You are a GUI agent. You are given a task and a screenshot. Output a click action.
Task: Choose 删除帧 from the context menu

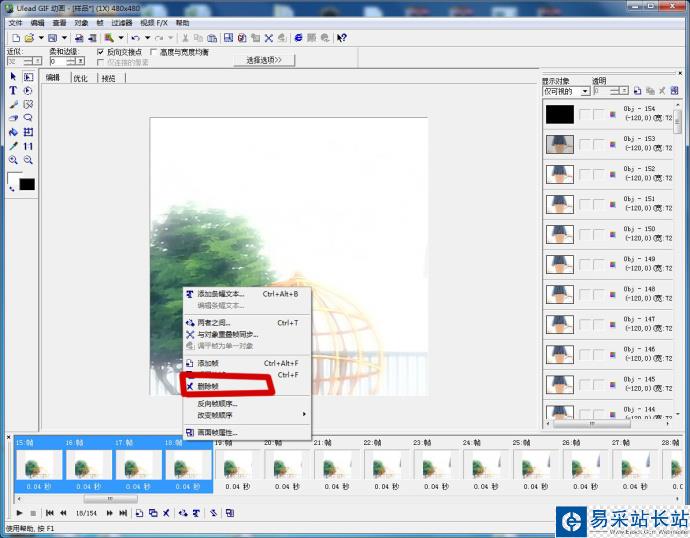[x=247, y=387]
